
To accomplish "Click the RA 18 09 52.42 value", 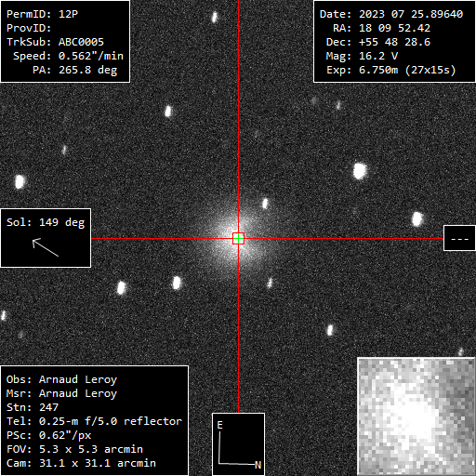I will (381, 28).
